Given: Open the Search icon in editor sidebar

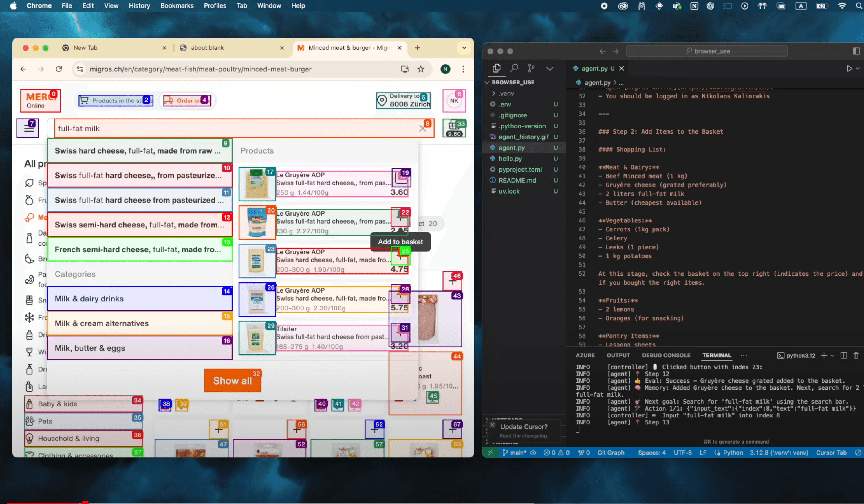Looking at the screenshot, I should point(514,68).
